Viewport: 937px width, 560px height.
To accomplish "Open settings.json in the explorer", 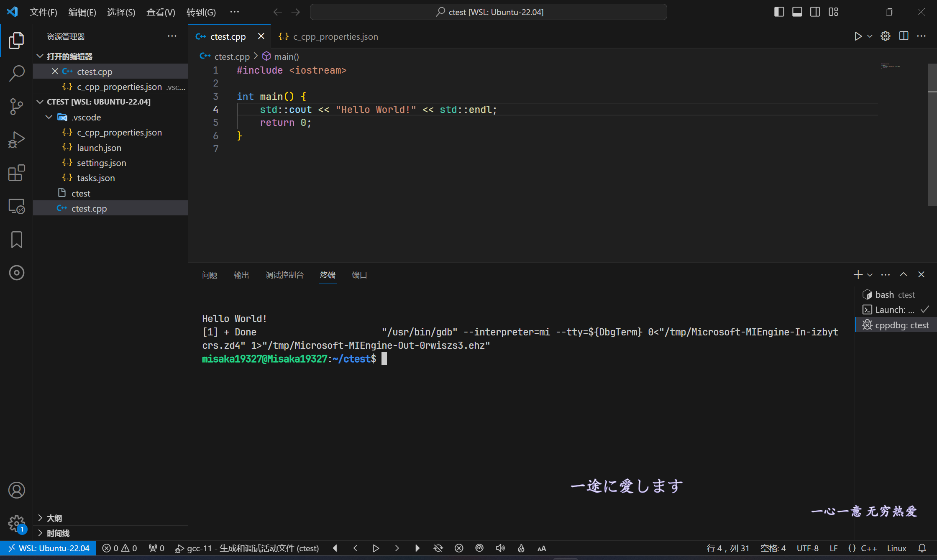I will click(x=110, y=163).
